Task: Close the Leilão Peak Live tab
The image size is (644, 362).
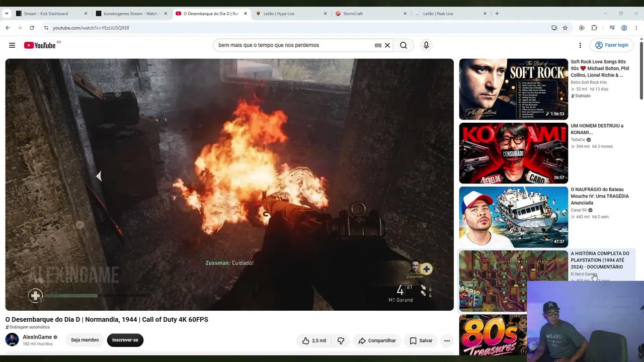Action: [485, 14]
